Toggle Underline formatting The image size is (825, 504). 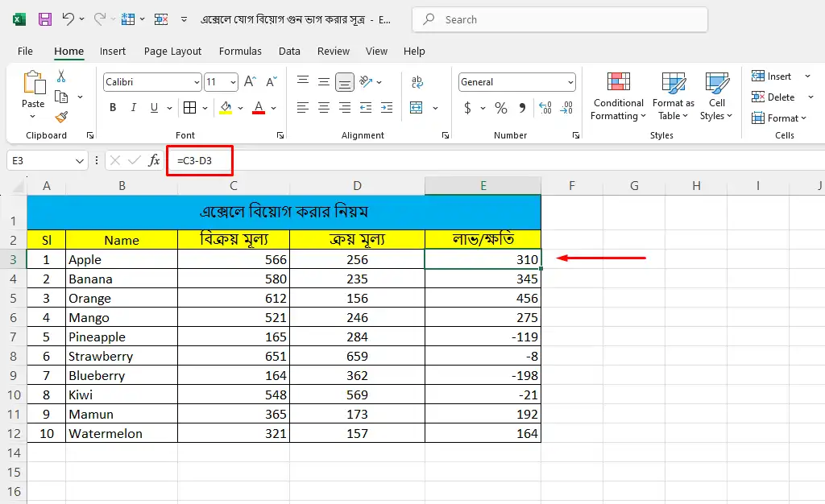(x=154, y=108)
